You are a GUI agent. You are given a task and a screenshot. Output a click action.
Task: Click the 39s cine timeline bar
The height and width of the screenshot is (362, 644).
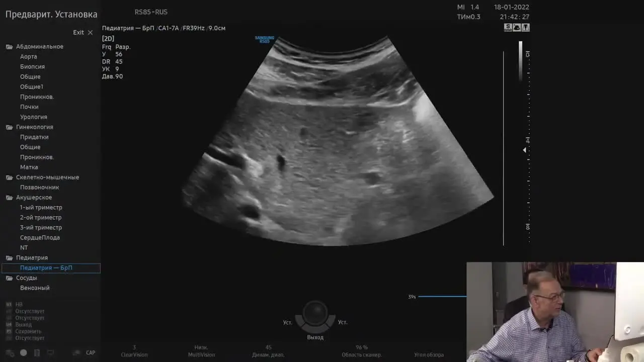coord(442,297)
